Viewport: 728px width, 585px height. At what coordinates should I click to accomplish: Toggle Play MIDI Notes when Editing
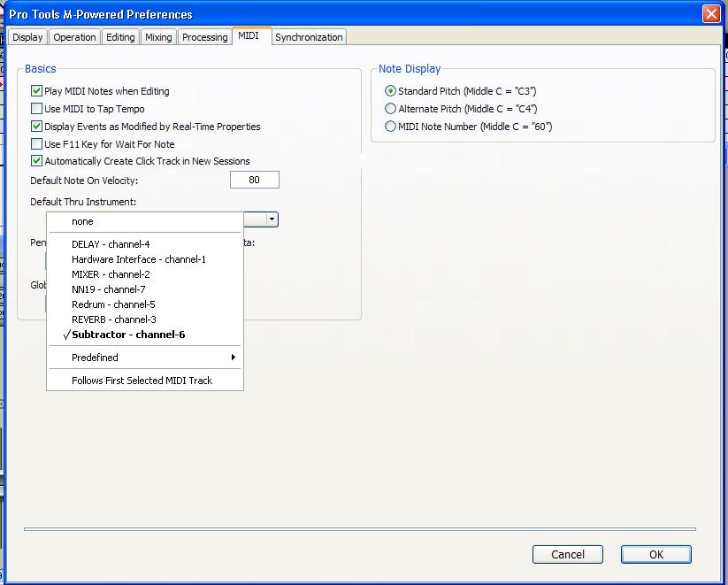click(x=36, y=91)
